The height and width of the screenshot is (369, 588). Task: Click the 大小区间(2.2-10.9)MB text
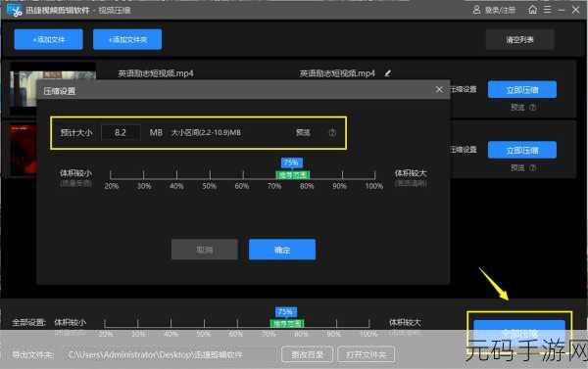[206, 132]
